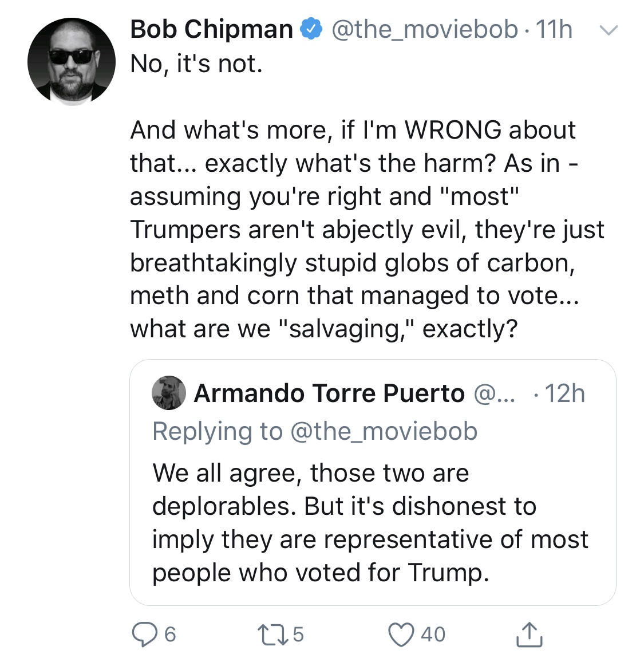Click @the_moviebob in Replying to line
This screenshot has width=644, height=658.
384,431
